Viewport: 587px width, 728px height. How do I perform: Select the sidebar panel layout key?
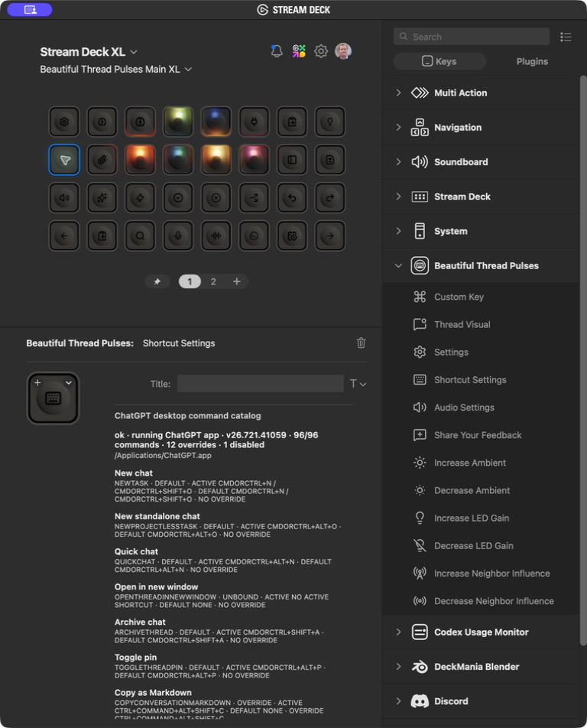tap(292, 160)
